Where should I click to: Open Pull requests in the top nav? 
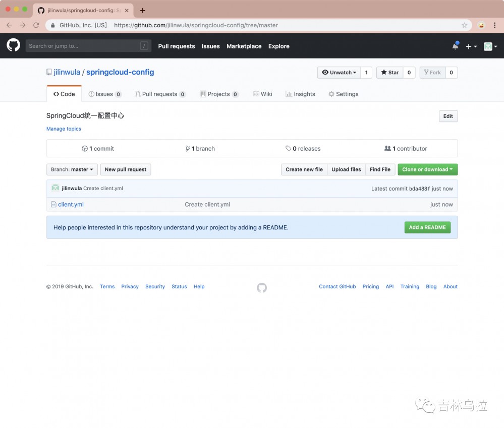(177, 46)
